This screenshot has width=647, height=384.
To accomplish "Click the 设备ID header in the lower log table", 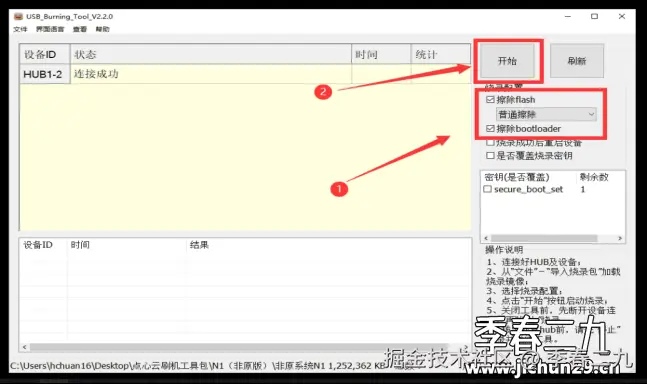I will (x=43, y=245).
